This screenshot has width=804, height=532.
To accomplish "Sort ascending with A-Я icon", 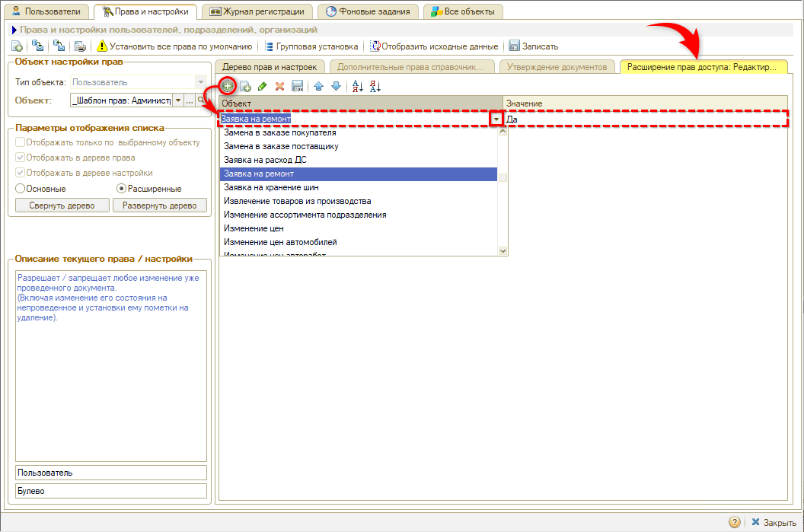I will [x=357, y=86].
